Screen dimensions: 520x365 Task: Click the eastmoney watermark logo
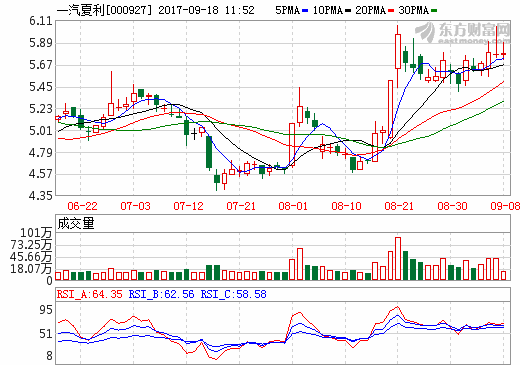(463, 33)
